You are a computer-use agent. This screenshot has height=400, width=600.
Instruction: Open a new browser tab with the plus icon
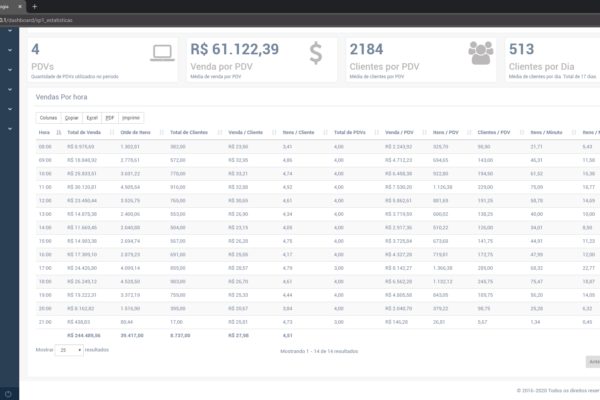click(x=34, y=7)
